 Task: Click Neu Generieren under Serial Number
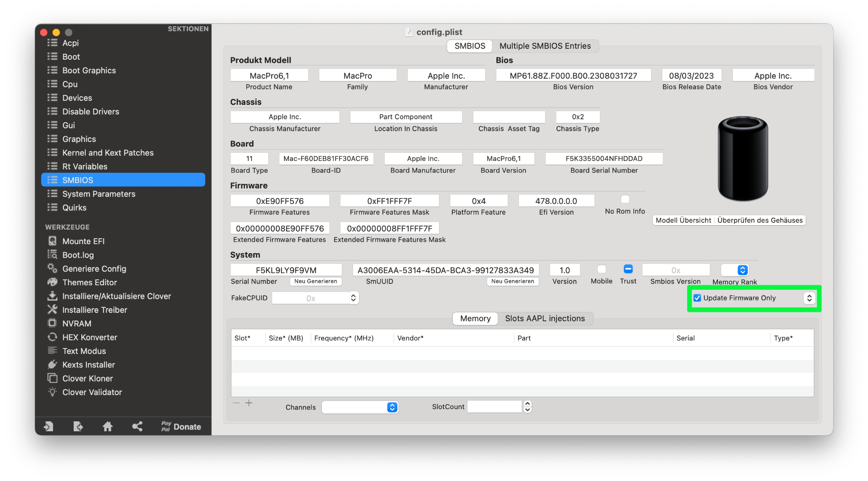click(316, 281)
